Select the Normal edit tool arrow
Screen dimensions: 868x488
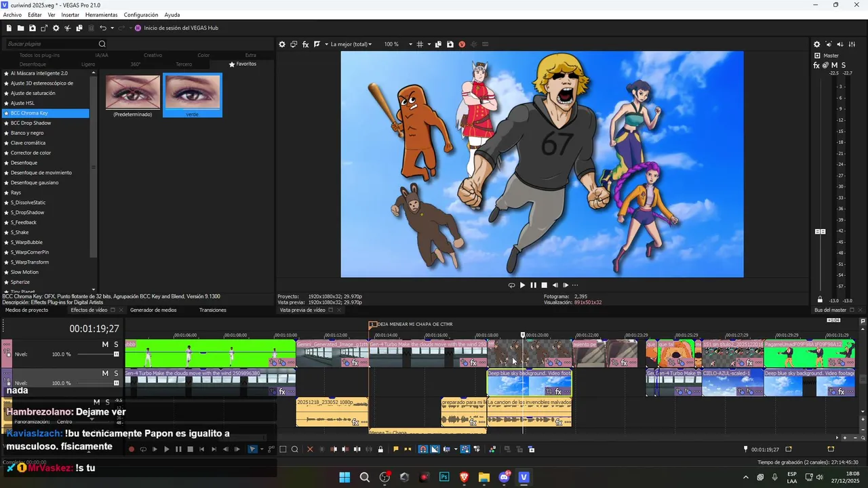(x=253, y=449)
